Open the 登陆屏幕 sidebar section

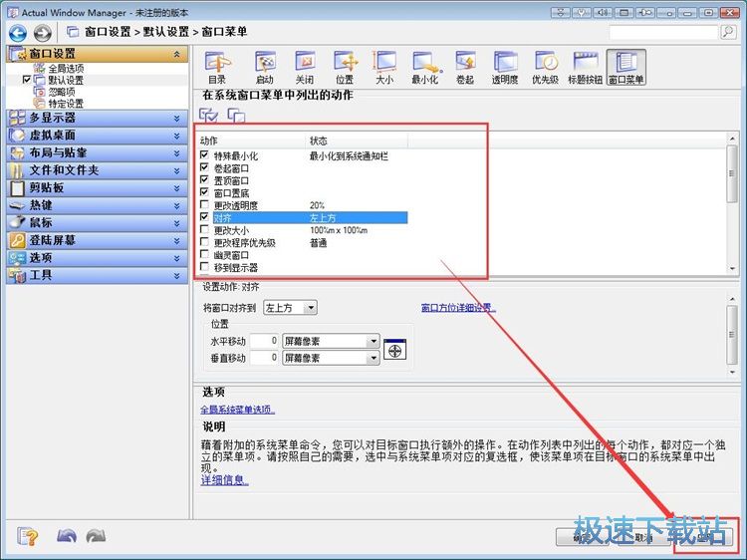click(x=98, y=241)
